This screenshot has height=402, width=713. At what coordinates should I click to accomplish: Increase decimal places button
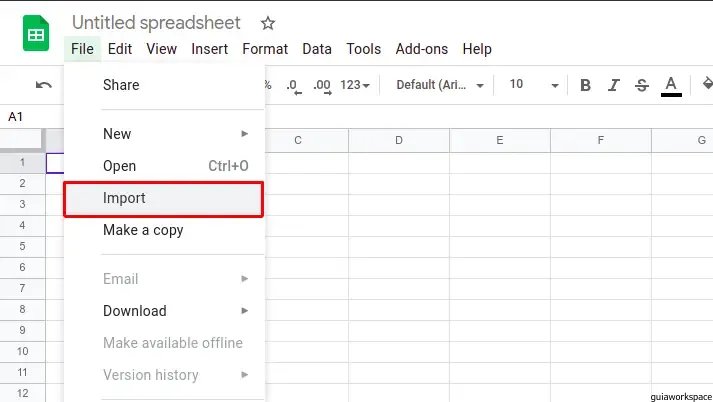click(321, 85)
